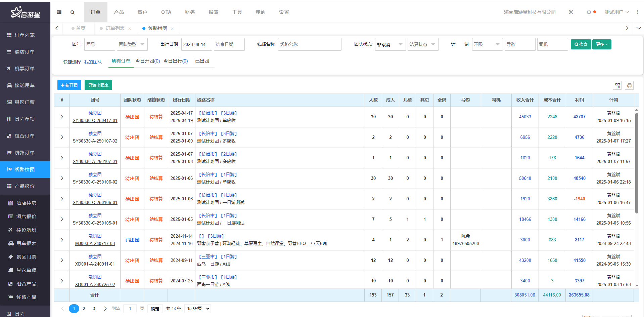The height and width of the screenshot is (317, 644).
Task: Open group link MJ003-A-240717-03
Action: 95,243
